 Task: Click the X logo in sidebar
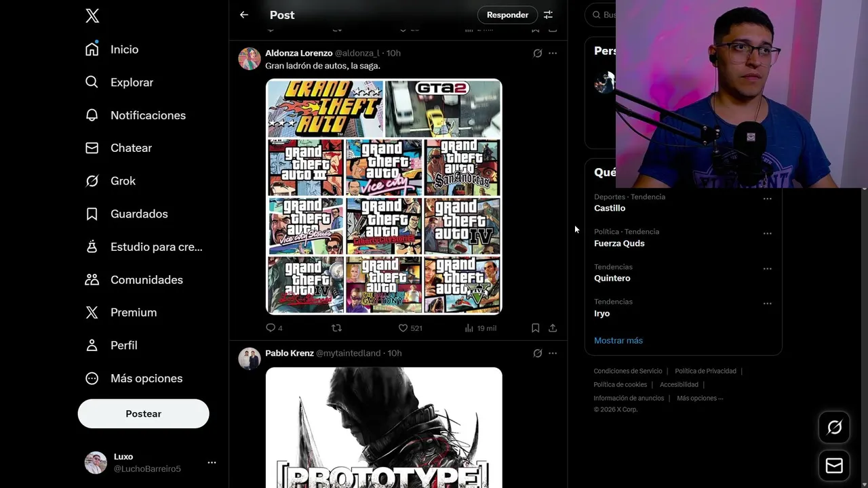point(92,16)
